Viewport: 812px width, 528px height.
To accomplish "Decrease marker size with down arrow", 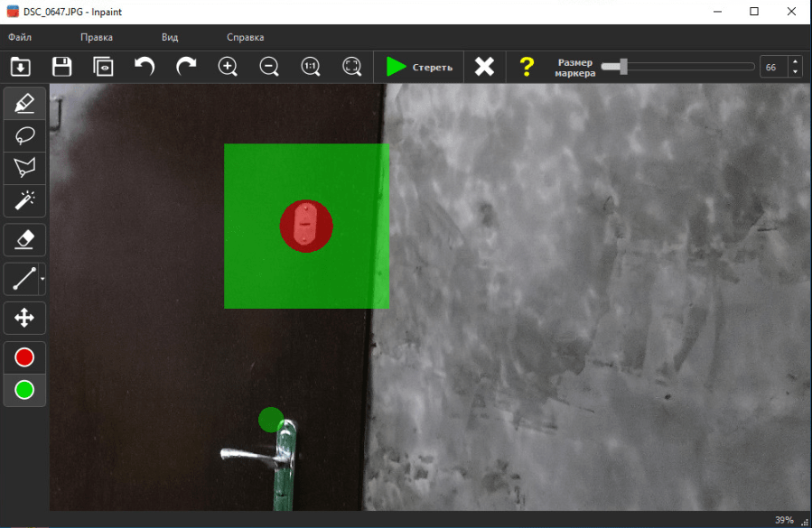I will pos(795,71).
